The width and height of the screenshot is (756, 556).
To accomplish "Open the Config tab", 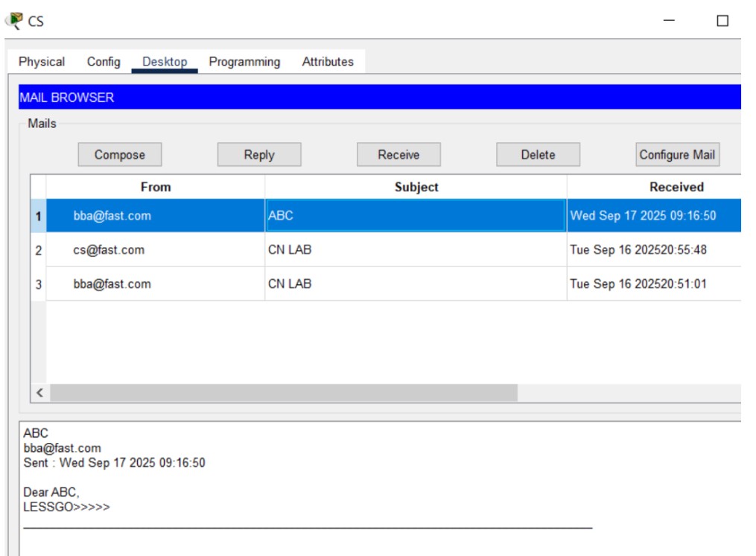I will point(104,62).
